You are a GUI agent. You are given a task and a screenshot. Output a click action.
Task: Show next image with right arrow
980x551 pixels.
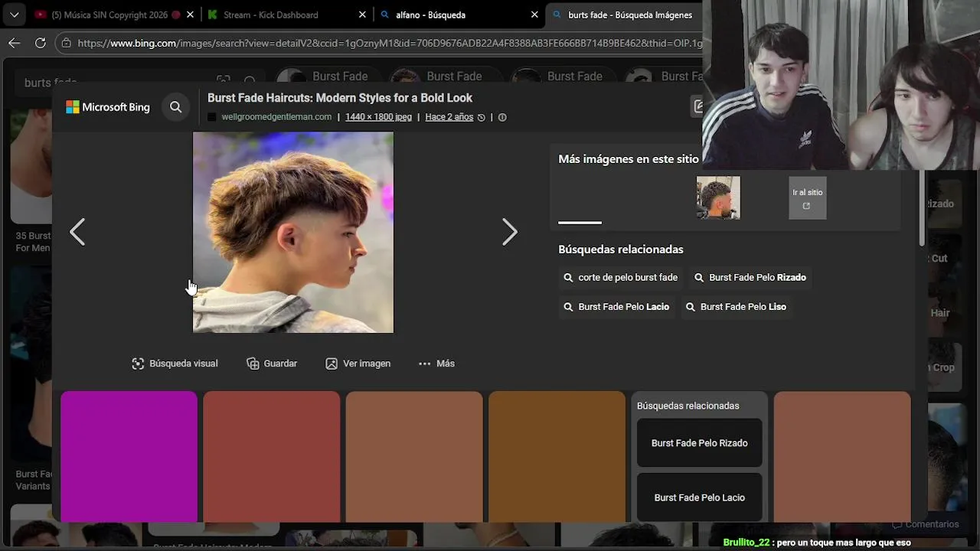510,232
